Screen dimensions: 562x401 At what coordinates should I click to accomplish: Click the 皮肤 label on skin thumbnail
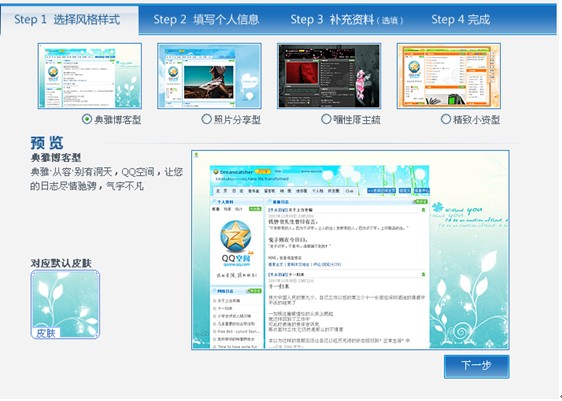click(x=46, y=333)
